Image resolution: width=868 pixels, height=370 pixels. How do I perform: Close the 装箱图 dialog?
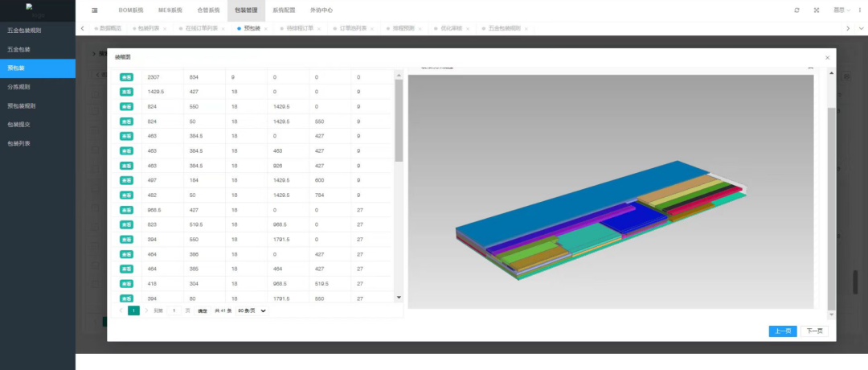(827, 58)
